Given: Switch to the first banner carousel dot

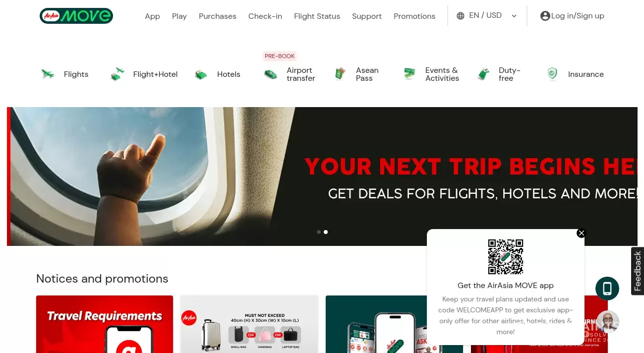Looking at the screenshot, I should coord(319,232).
